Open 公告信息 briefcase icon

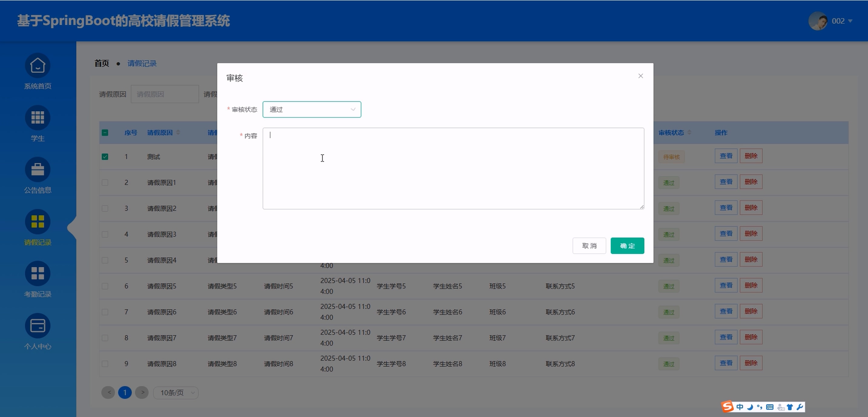coord(38,169)
